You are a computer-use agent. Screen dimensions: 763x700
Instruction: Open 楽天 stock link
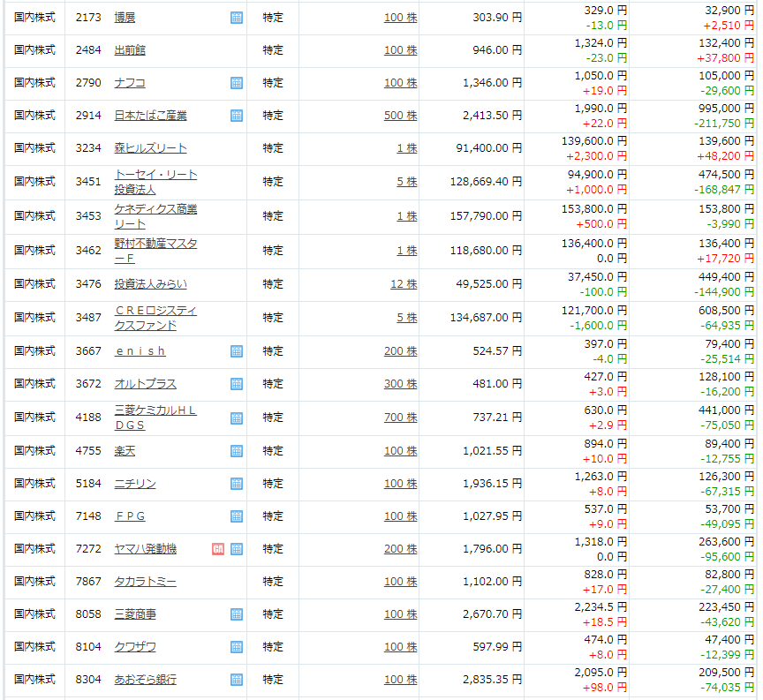(125, 450)
